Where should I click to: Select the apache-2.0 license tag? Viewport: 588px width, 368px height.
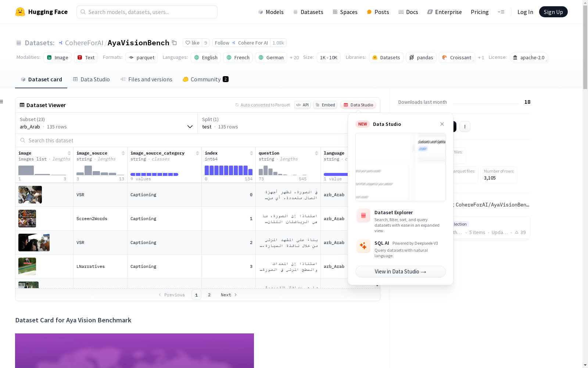click(529, 57)
